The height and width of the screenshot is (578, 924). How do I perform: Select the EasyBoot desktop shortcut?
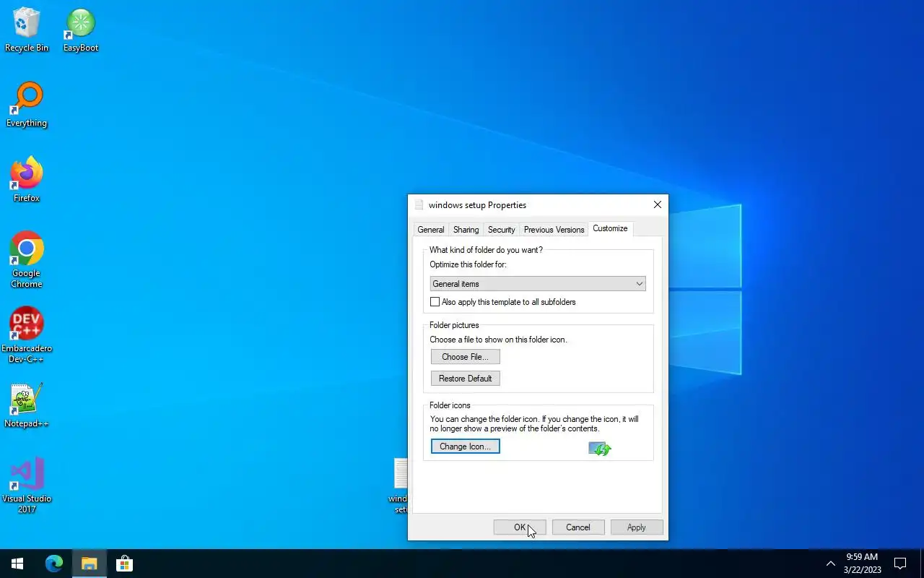pyautogui.click(x=80, y=30)
